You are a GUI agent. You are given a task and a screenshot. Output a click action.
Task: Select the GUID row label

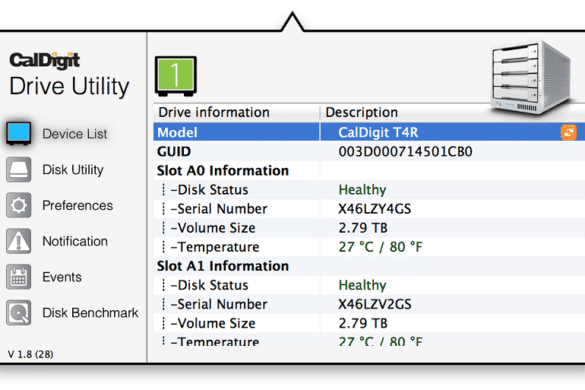174,152
